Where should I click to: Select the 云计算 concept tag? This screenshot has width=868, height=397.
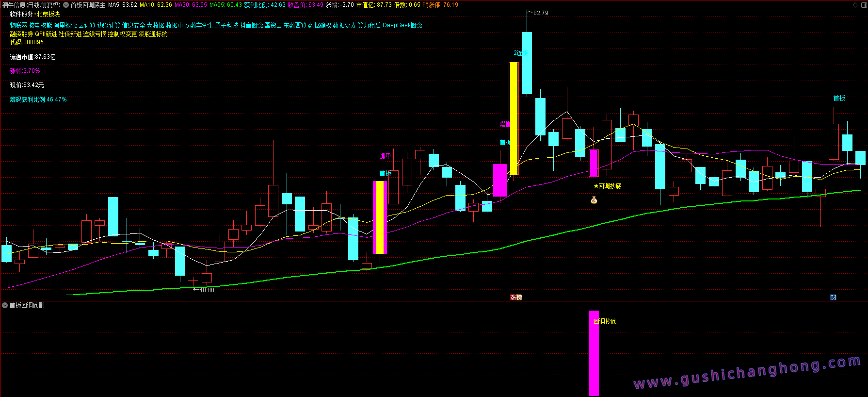click(x=87, y=25)
